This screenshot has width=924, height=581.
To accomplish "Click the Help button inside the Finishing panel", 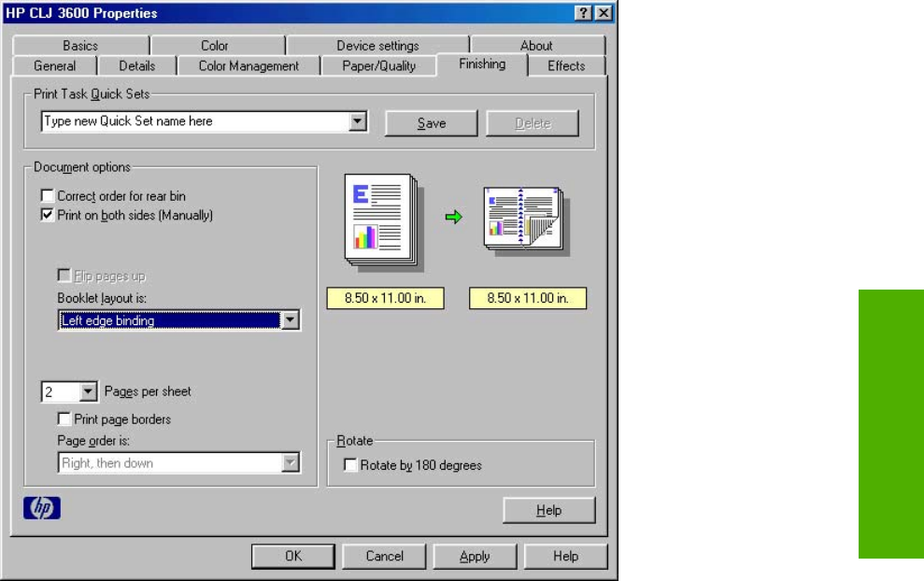I will coord(549,510).
